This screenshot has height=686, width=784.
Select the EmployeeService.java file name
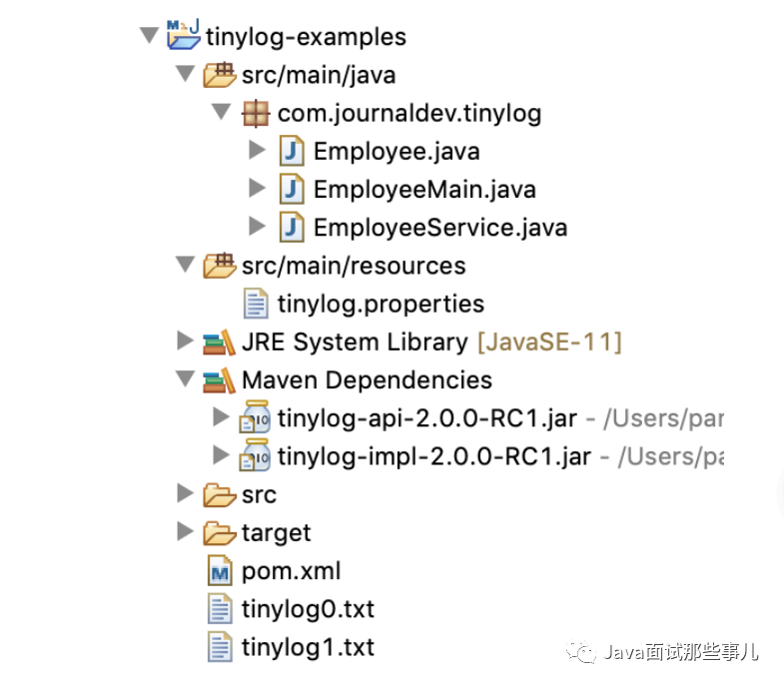click(440, 228)
